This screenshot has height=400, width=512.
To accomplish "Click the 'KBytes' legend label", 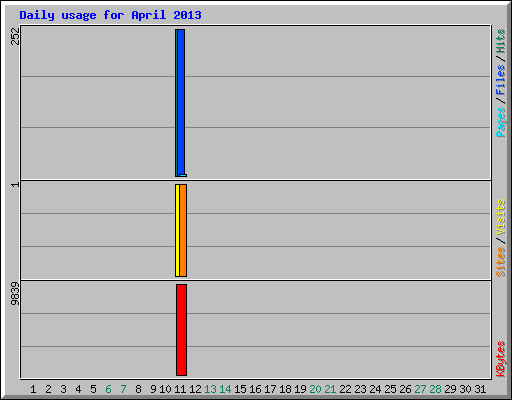I will (x=501, y=359).
